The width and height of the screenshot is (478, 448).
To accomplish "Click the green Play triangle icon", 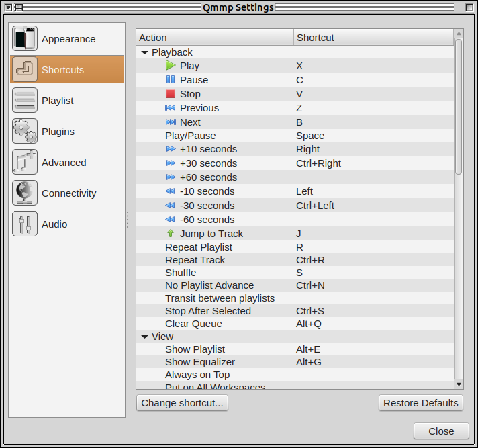I will pyautogui.click(x=171, y=66).
